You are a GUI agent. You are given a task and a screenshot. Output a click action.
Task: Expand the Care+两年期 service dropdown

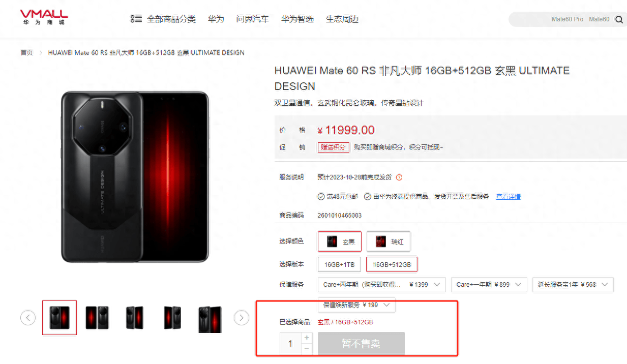click(382, 285)
